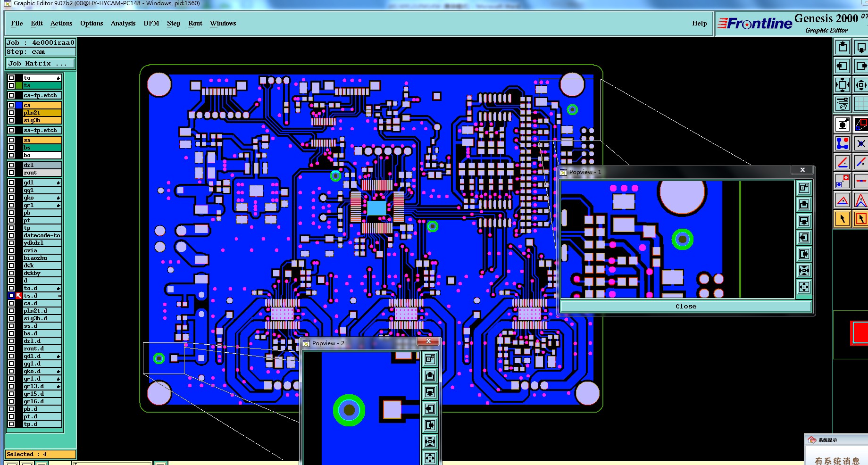The height and width of the screenshot is (465, 868).
Task: Open the DFM menu
Action: pos(151,23)
